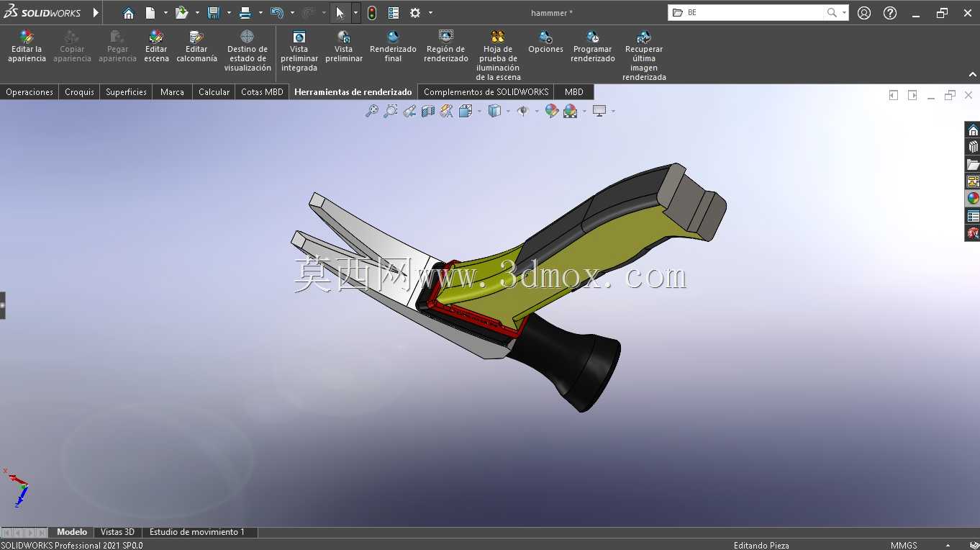
Task: Collapse the ribbon with chevron
Action: click(x=973, y=75)
